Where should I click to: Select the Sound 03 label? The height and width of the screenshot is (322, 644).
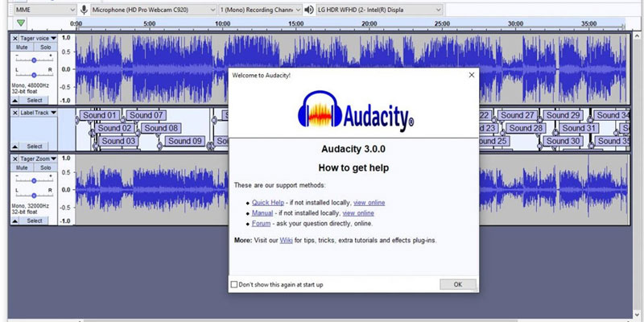coord(118,142)
